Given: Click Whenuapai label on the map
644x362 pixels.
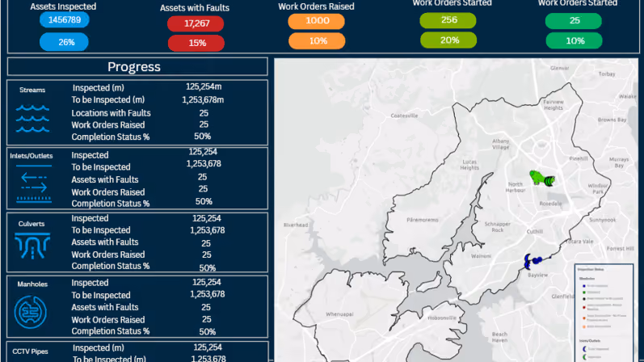Looking at the screenshot, I should (339, 314).
